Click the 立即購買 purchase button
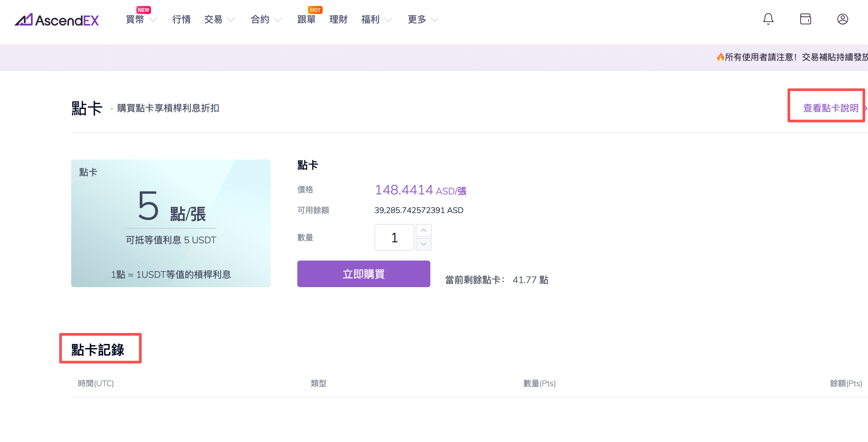The image size is (868, 442). pos(363,274)
